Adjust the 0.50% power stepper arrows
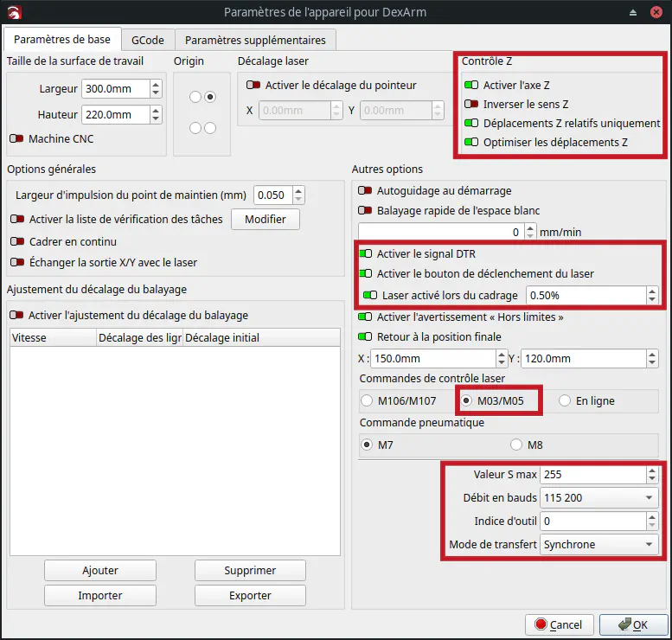Screen dimensions: 672x640 (652, 296)
